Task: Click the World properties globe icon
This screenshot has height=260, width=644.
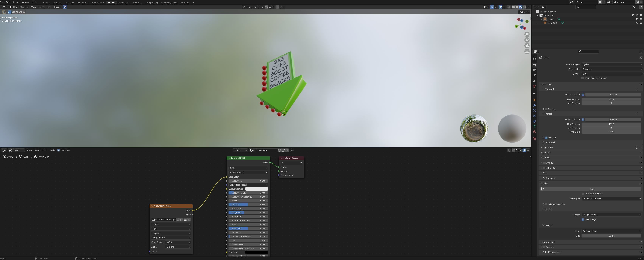Action: pos(535,87)
